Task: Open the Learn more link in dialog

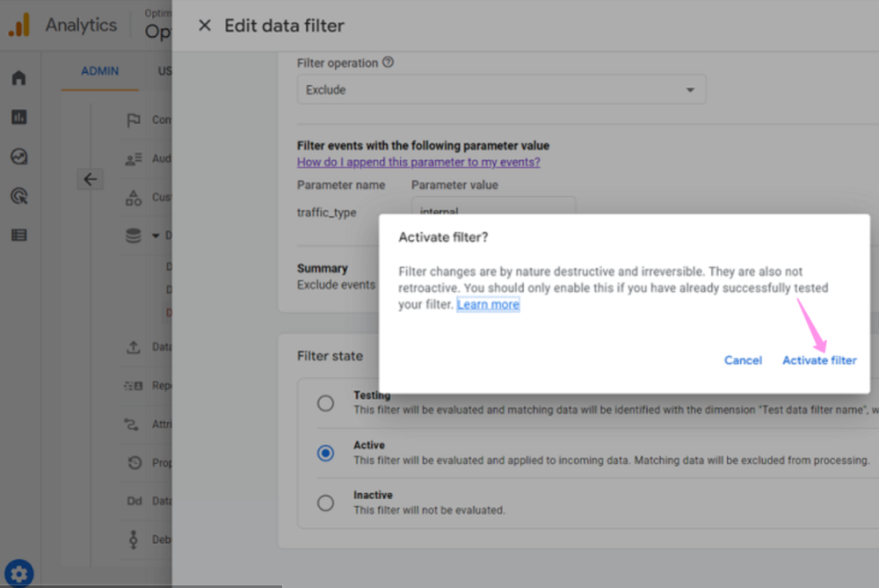Action: point(488,304)
